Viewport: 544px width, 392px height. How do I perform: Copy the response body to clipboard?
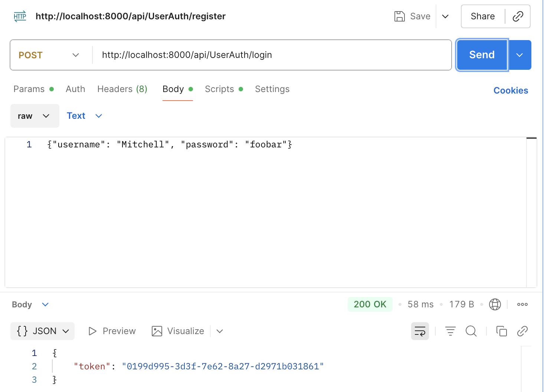pos(501,331)
